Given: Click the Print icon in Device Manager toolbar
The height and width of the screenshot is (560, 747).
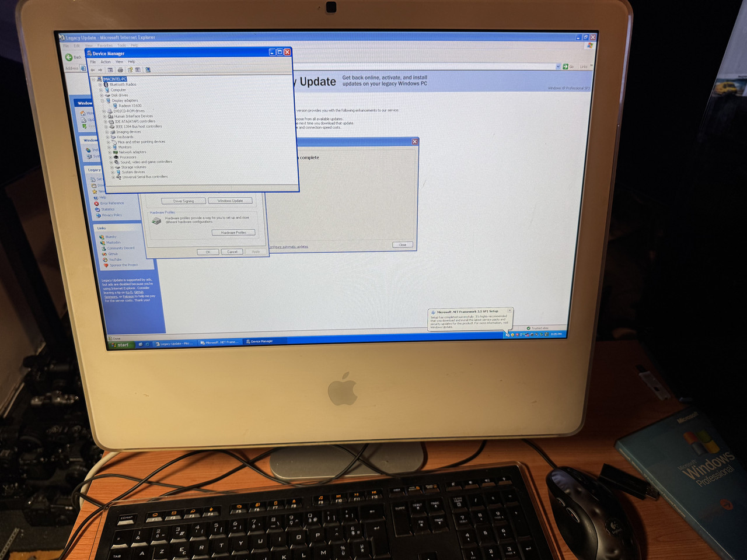Looking at the screenshot, I should (x=120, y=70).
